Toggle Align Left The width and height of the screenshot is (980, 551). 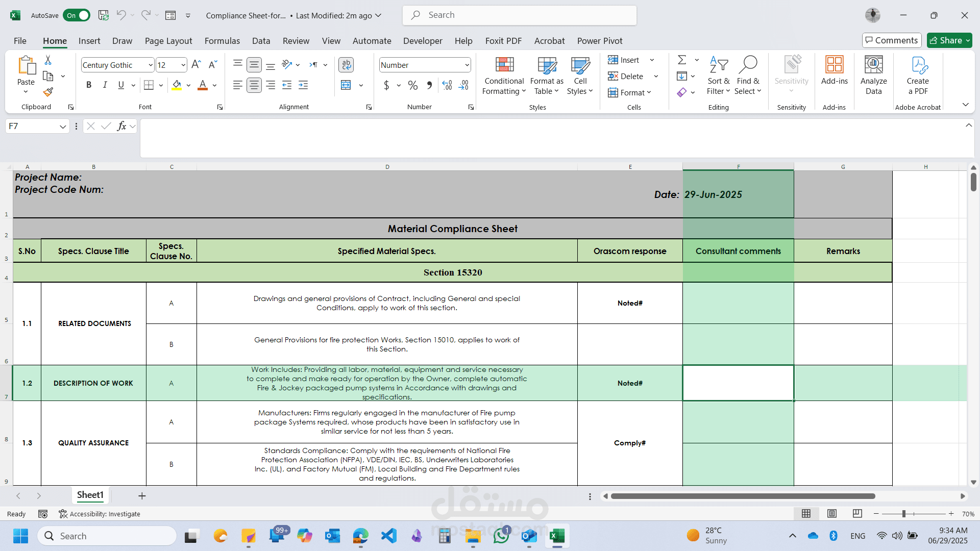(x=238, y=85)
